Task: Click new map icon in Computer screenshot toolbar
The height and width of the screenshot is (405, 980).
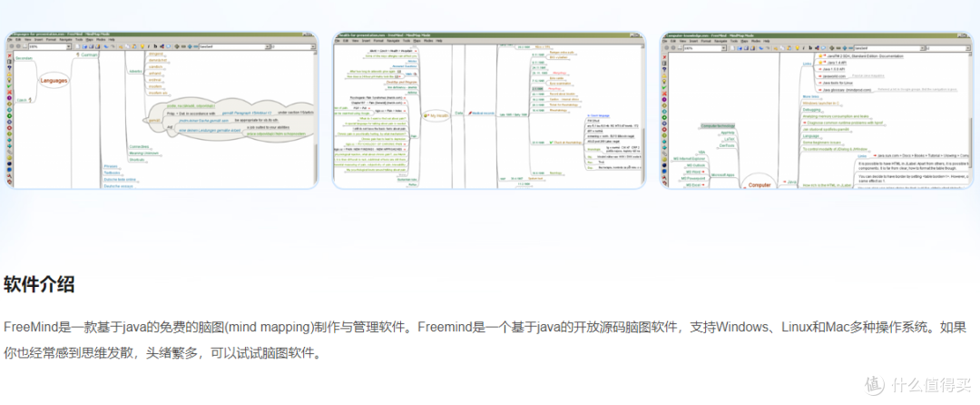Action: click(732, 48)
